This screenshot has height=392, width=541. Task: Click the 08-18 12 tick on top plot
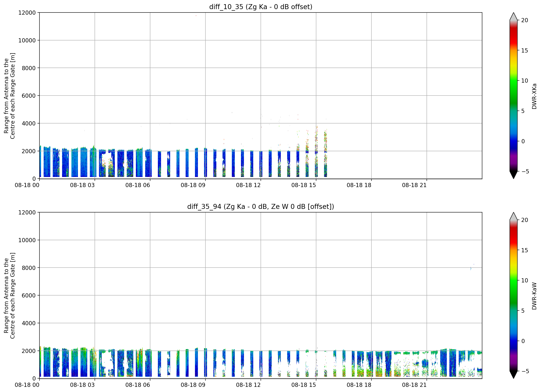tap(248, 185)
